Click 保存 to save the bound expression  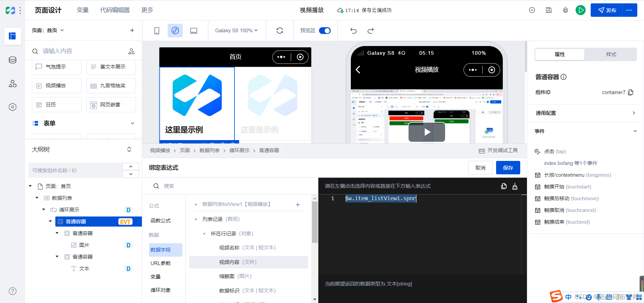[508, 168]
